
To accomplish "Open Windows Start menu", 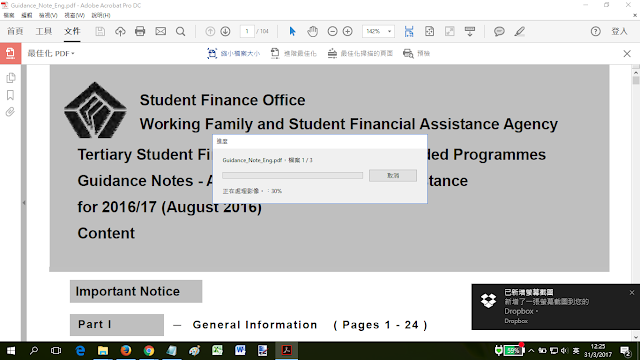I will 11,351.
